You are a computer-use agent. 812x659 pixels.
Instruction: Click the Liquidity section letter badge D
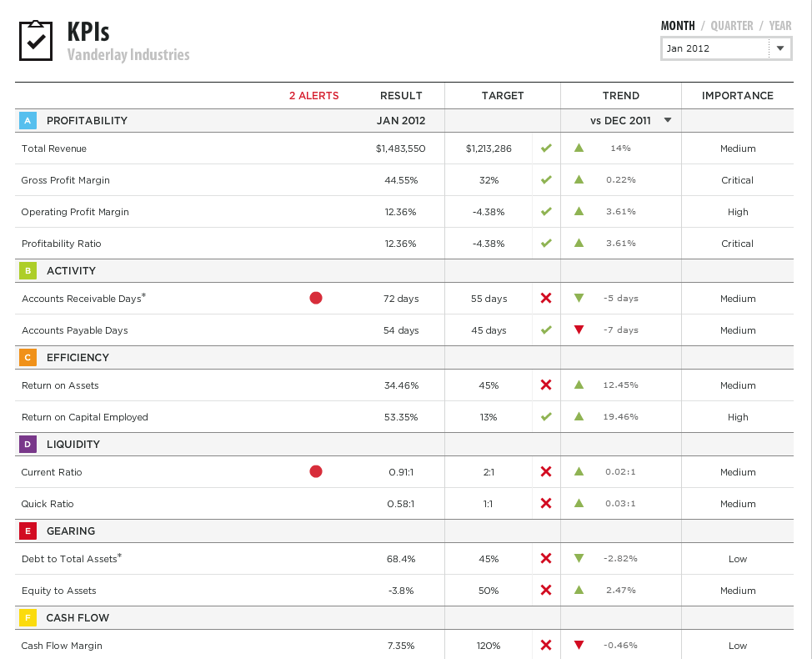[x=28, y=444]
